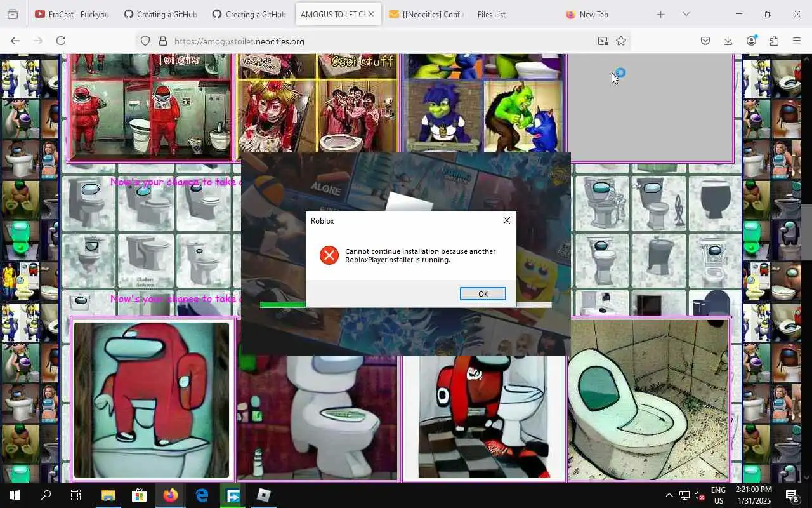The image size is (812, 508).
Task: Go back to the previous page
Action: point(15,41)
